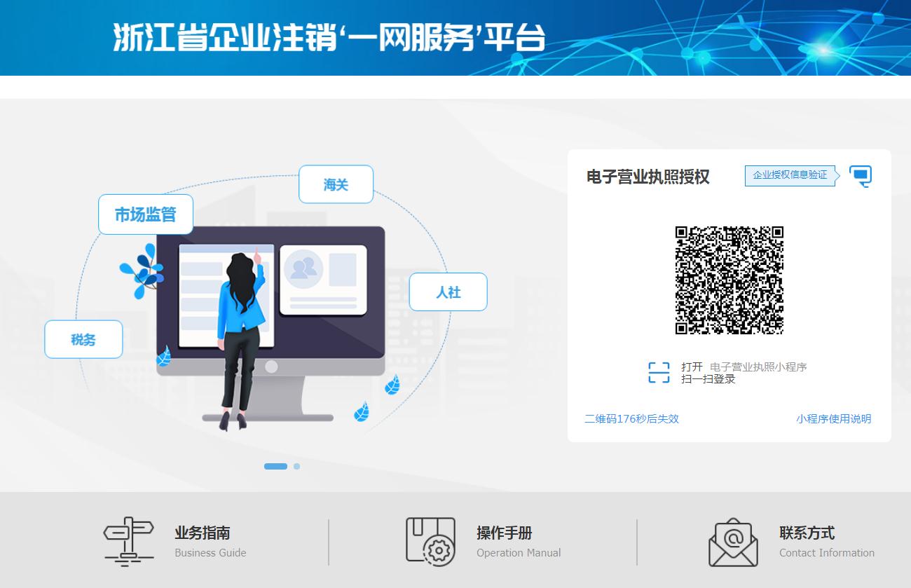
Task: Select the first active carousel indicator
Action: point(275,466)
